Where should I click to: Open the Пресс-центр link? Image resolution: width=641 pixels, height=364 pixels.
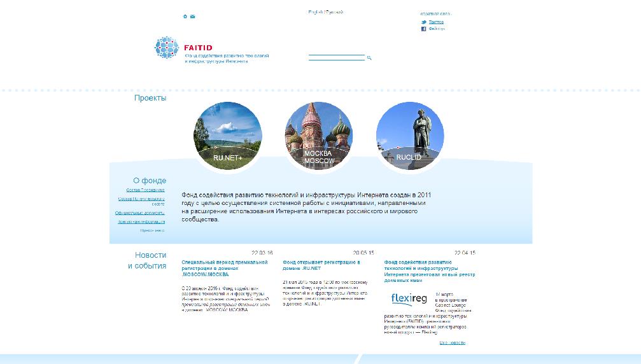(x=153, y=231)
